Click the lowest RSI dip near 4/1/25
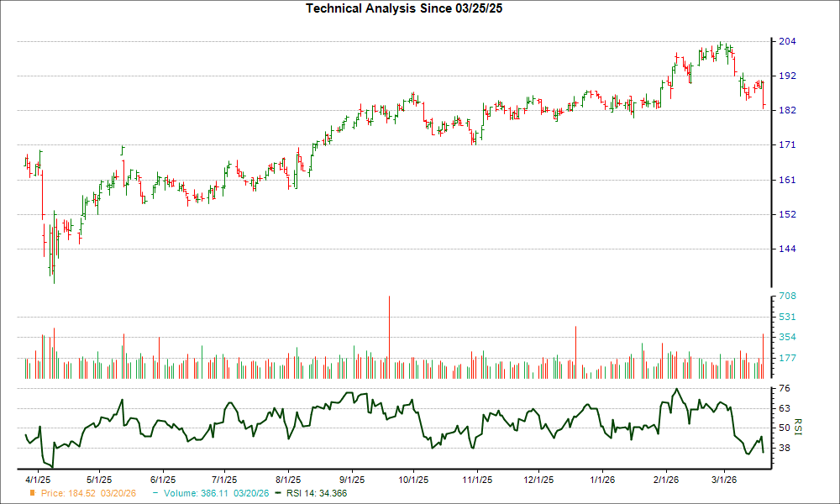Screen dimensions: 840x504 click(x=50, y=465)
